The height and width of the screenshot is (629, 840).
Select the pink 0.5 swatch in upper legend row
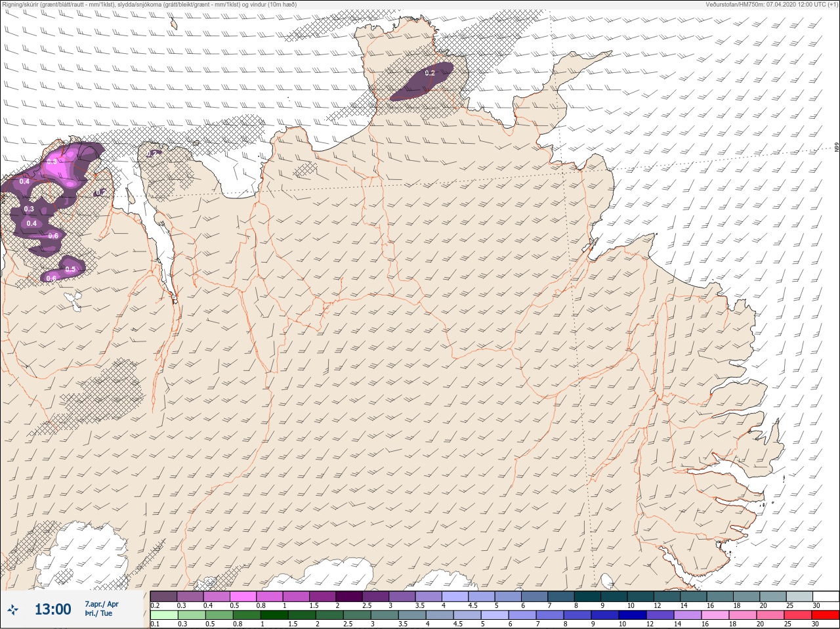click(x=243, y=596)
